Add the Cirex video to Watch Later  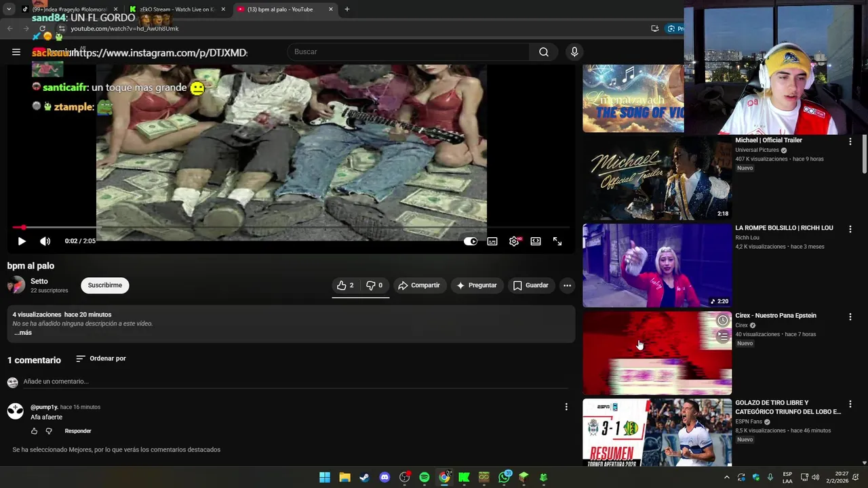click(x=723, y=321)
